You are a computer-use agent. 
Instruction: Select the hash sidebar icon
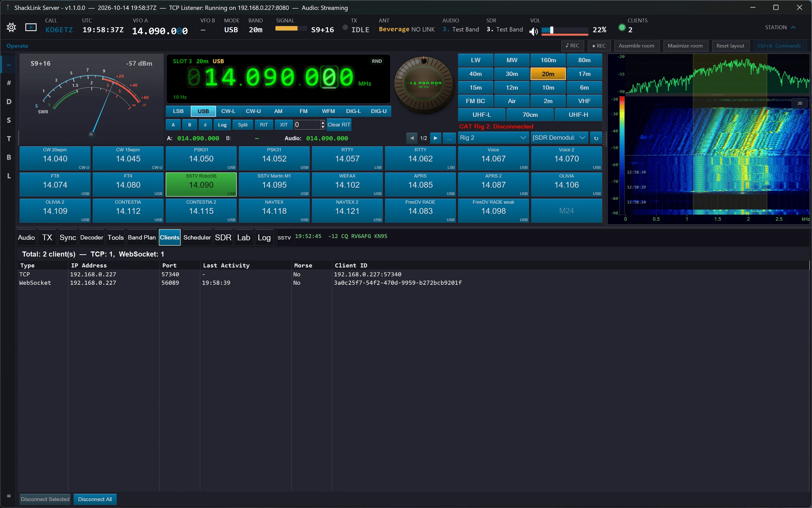click(x=9, y=83)
